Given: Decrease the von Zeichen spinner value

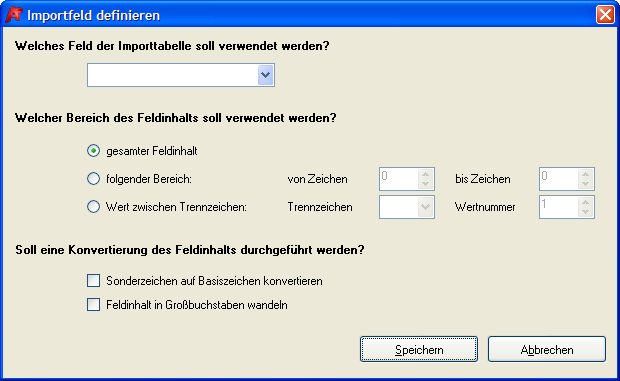Looking at the screenshot, I should point(425,184).
